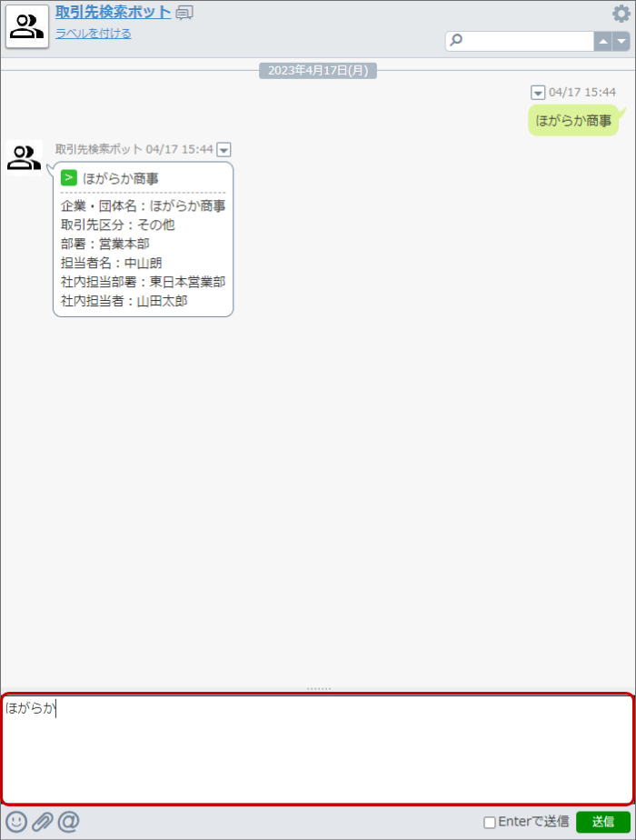
Task: Click the green 送信 button
Action: [x=602, y=822]
